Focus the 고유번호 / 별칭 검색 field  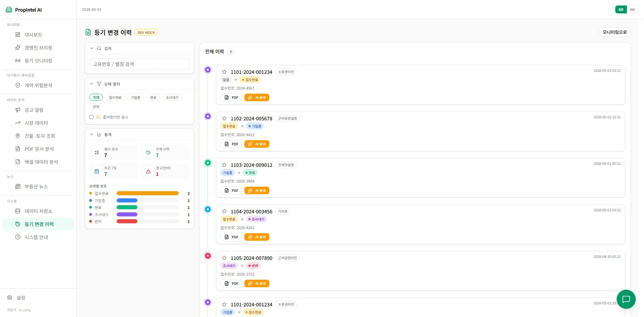(x=139, y=64)
